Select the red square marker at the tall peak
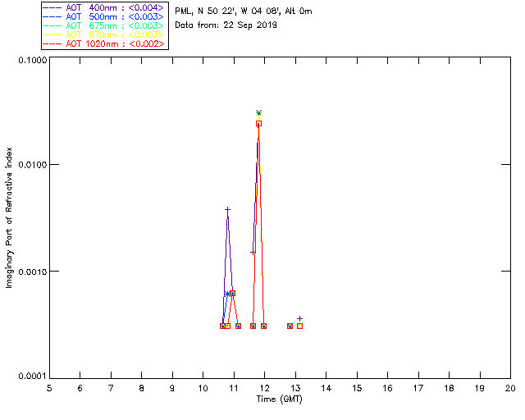This screenshot has height=420, width=525. click(259, 124)
